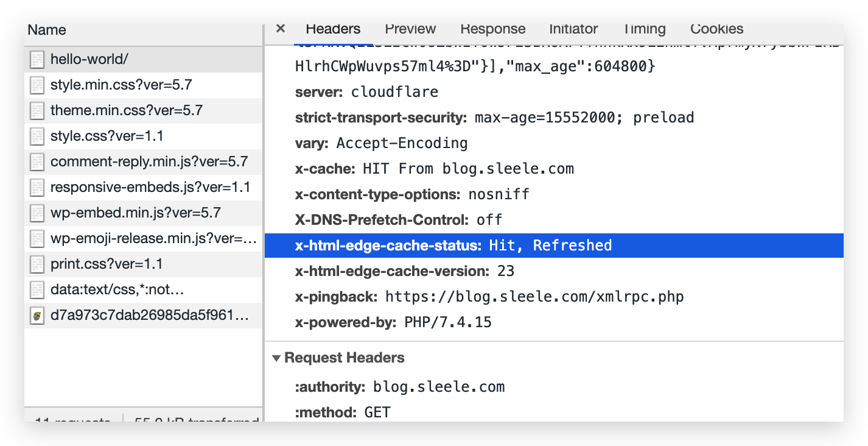The height and width of the screenshot is (446, 868).
Task: Select the wp-emoji-release.min.js request
Action: click(x=153, y=238)
